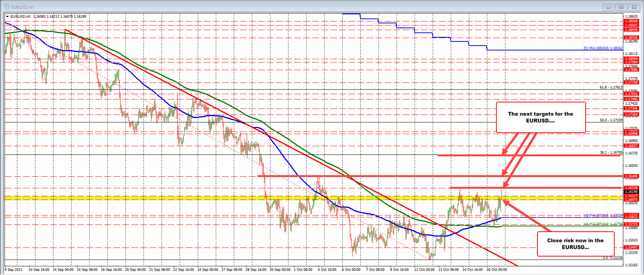Click the red price tag 1.17551
This screenshot has width=644, height=275.
coord(631,94)
